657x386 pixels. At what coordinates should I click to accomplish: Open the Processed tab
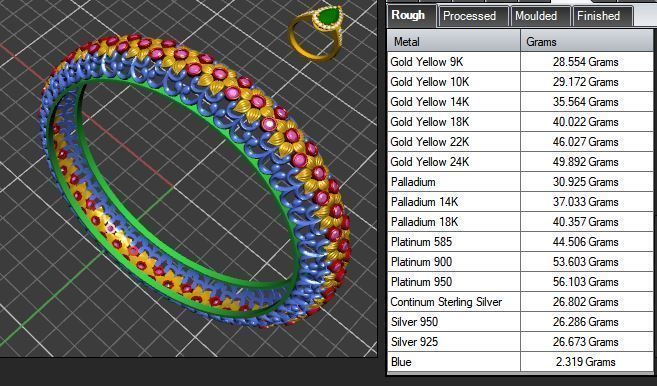[473, 16]
